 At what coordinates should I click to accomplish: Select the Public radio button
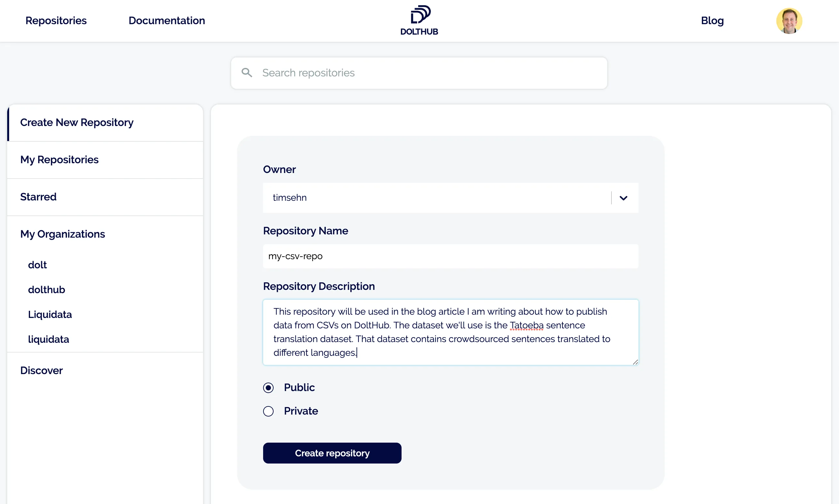pos(268,387)
